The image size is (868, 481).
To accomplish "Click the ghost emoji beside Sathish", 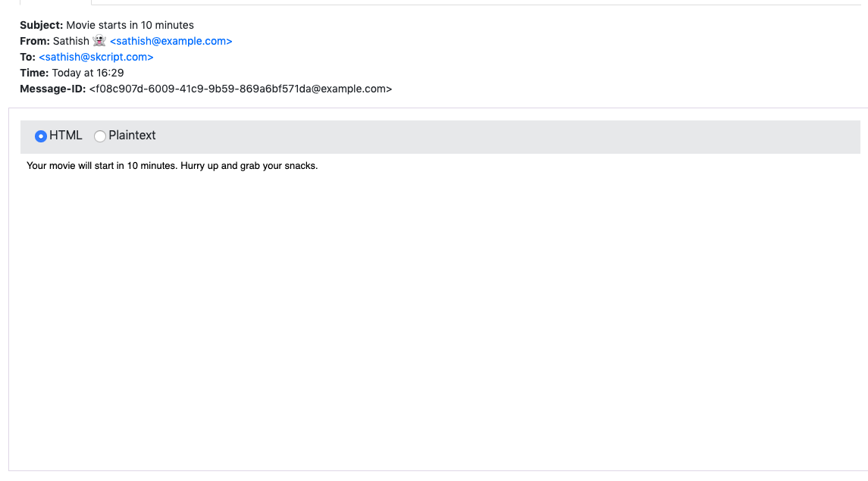I will pos(99,41).
